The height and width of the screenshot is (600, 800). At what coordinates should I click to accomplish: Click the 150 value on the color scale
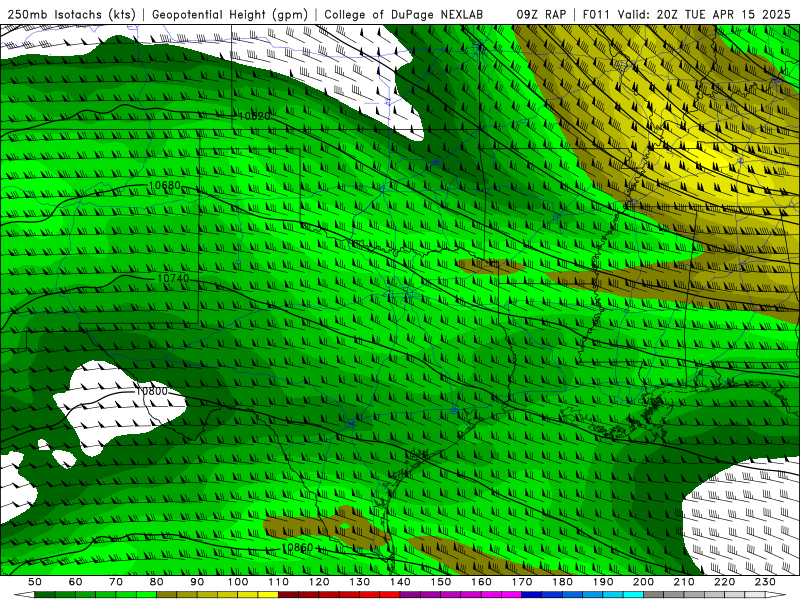[441, 582]
